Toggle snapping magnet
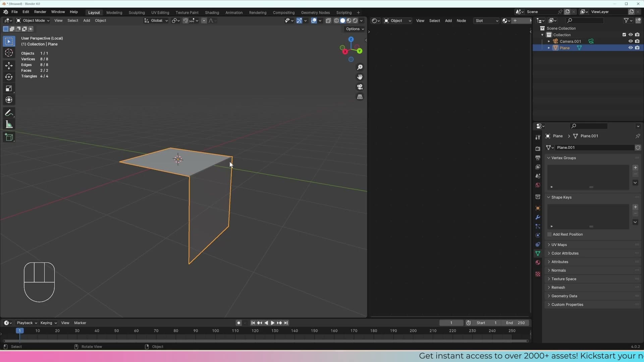Image resolution: width=644 pixels, height=362 pixels. coord(185,20)
